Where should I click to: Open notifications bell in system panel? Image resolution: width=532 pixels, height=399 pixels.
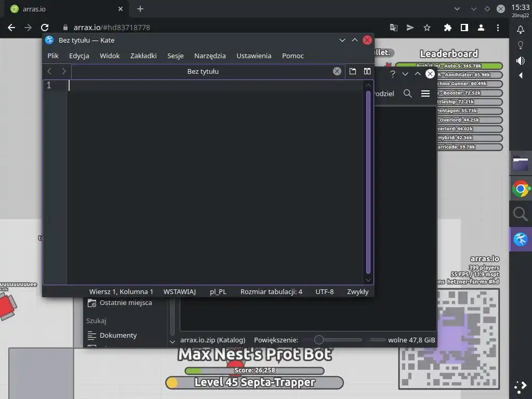click(x=521, y=30)
